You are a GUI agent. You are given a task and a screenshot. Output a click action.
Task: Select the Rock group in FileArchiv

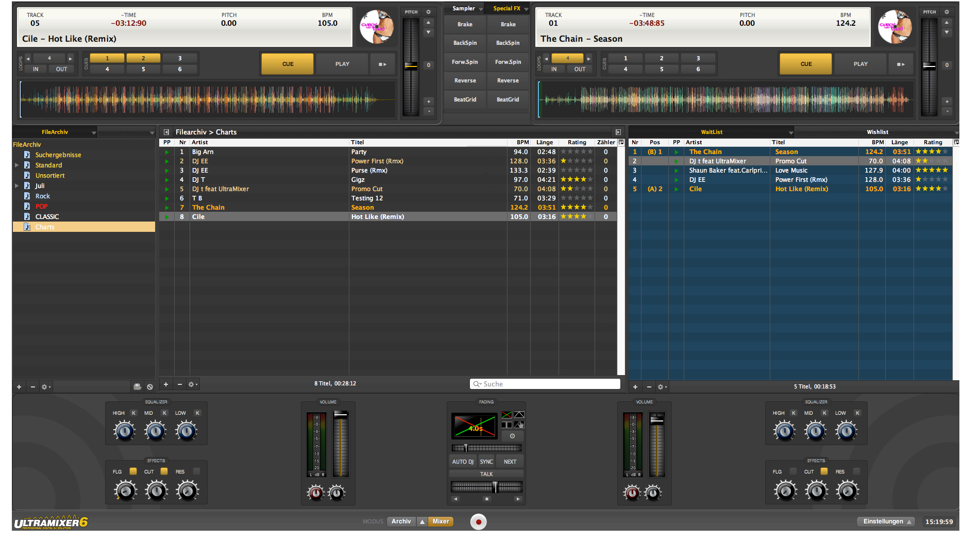42,196
